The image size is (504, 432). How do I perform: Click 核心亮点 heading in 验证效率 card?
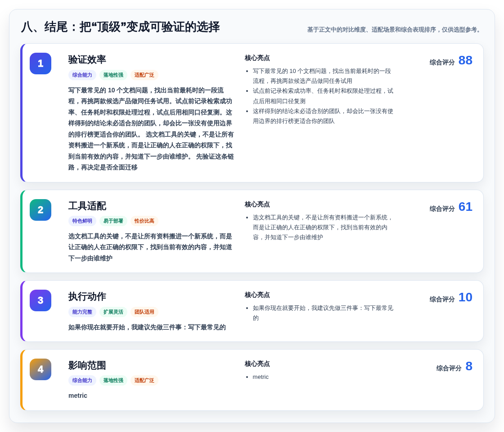pos(257,58)
